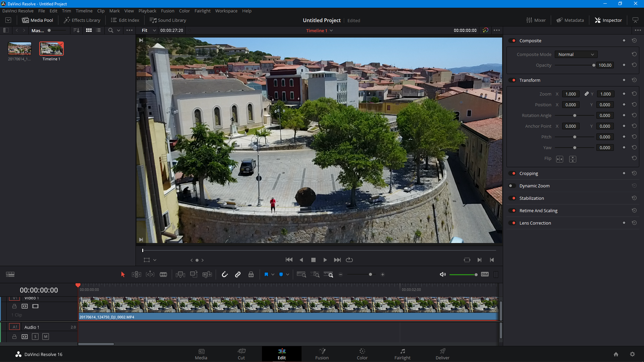644x362 pixels.
Task: Click the Opacity slider handle
Action: (x=594, y=65)
